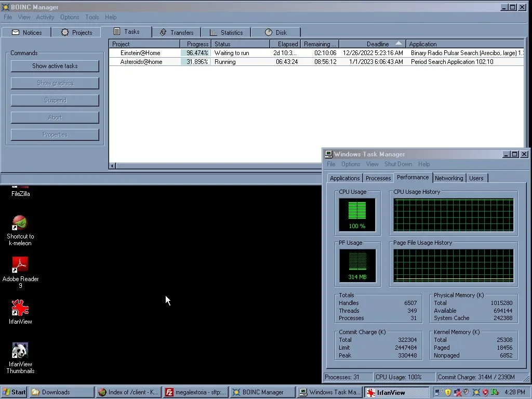Sort tasks by the Application column header
Screen dimensions: 532x399
click(x=465, y=44)
